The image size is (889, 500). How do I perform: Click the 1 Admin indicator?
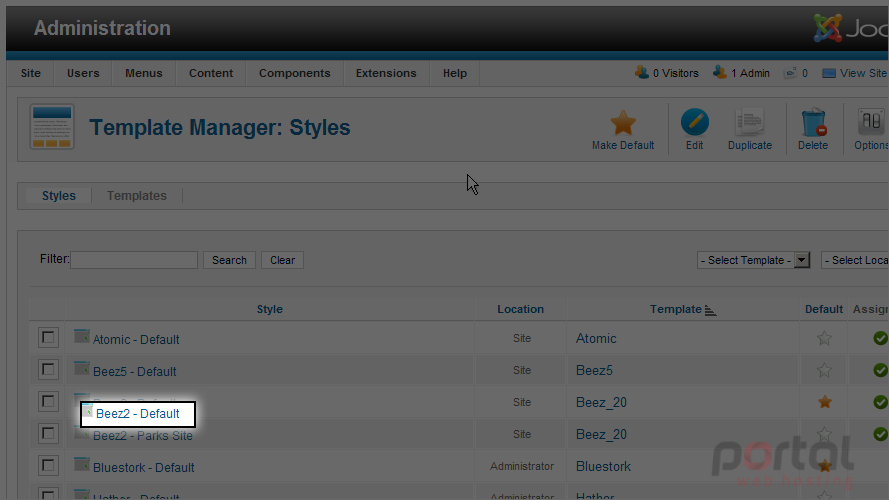tap(741, 73)
